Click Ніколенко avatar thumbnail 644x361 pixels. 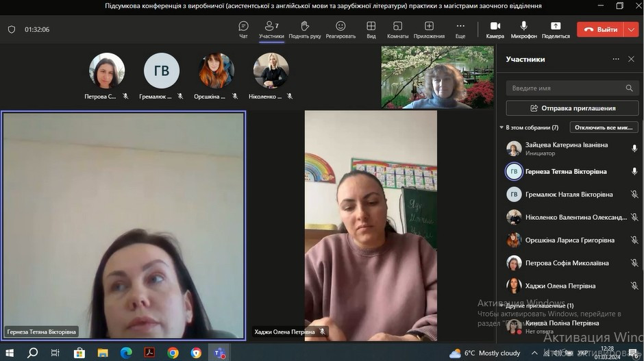(x=271, y=71)
